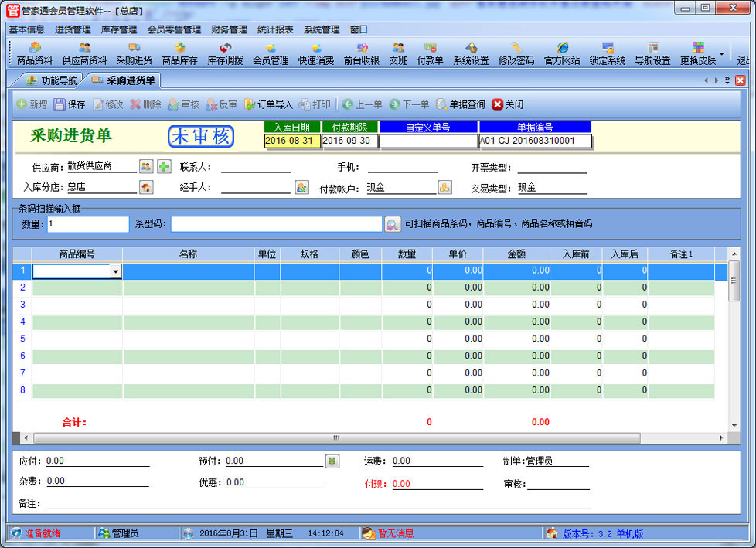The width and height of the screenshot is (756, 548).
Task: Click the 订单导入 button
Action: tap(268, 104)
